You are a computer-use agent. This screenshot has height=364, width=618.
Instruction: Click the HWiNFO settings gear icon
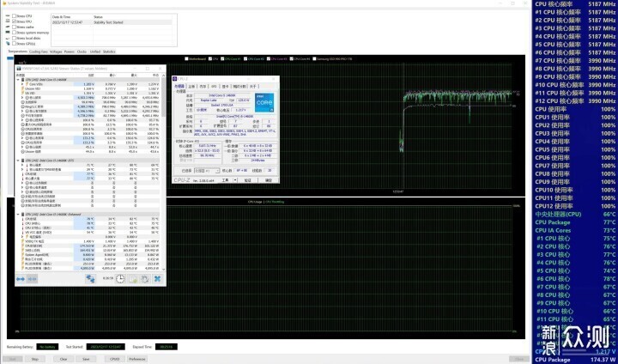click(144, 277)
